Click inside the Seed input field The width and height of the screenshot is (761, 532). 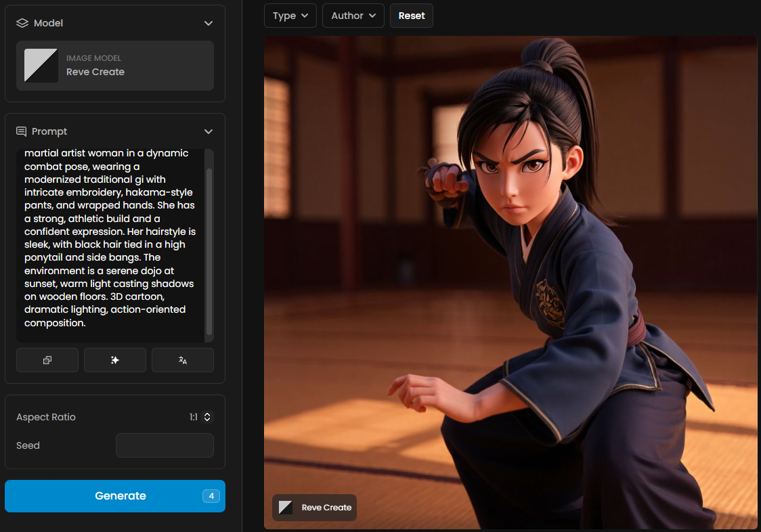[165, 445]
